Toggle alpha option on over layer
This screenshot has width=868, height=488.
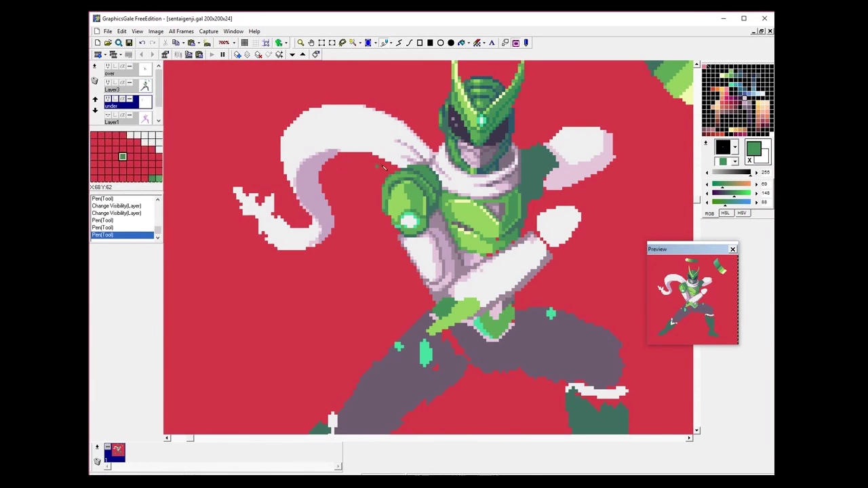122,66
